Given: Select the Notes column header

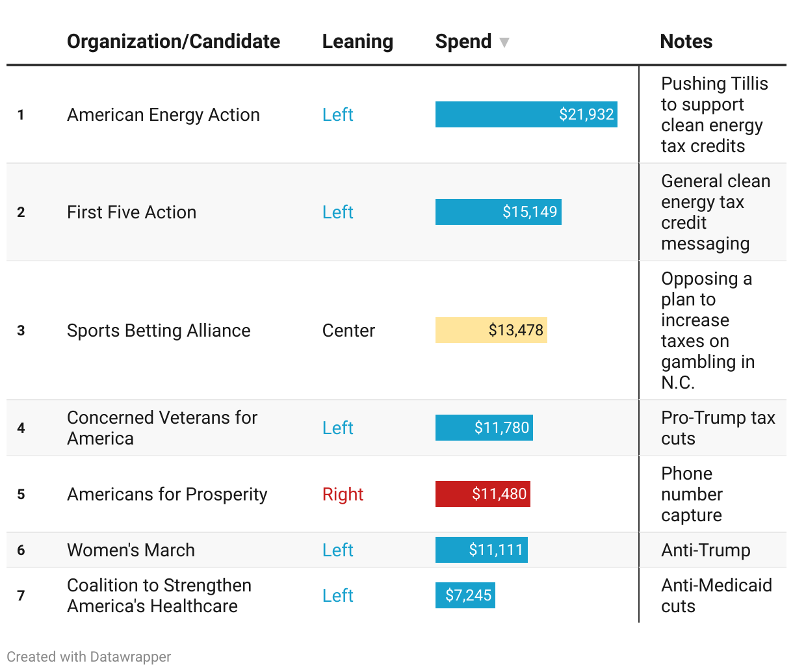Looking at the screenshot, I should click(686, 42).
